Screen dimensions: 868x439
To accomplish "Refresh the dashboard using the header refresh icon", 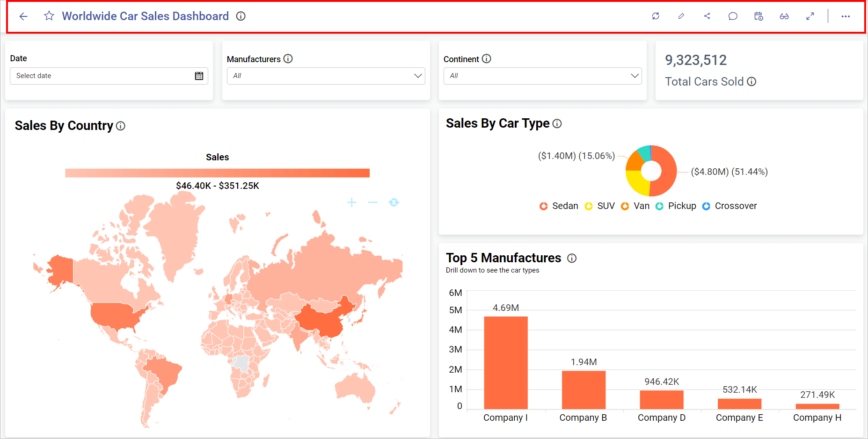I will point(656,16).
